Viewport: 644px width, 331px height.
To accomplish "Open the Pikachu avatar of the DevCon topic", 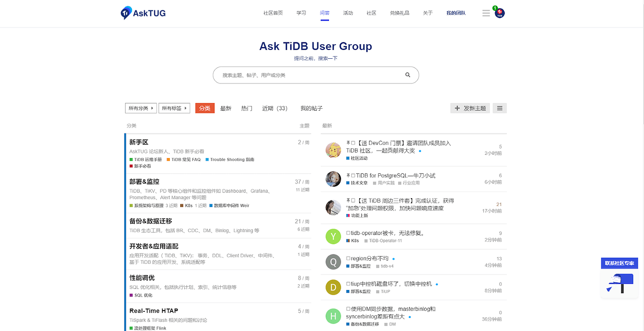I will [333, 150].
